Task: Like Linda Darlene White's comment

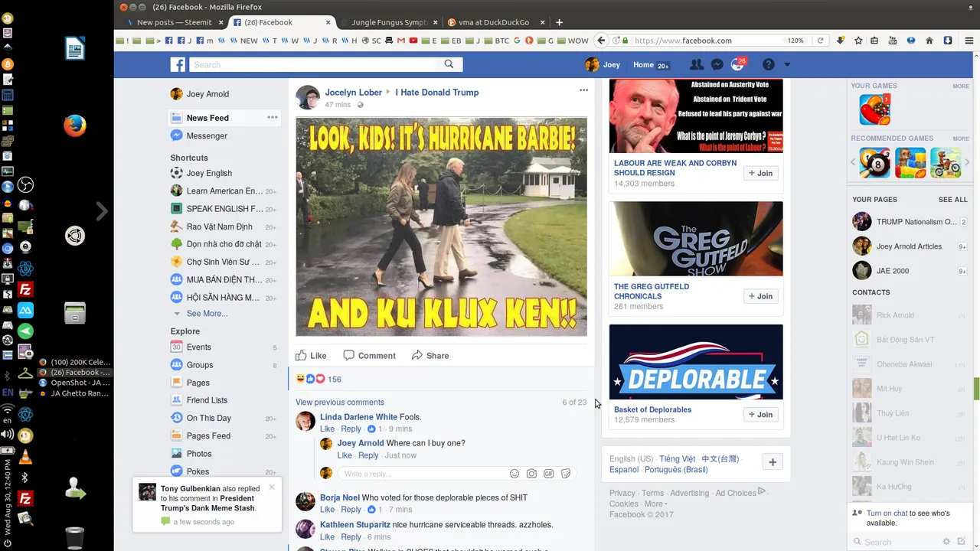Action: point(327,429)
